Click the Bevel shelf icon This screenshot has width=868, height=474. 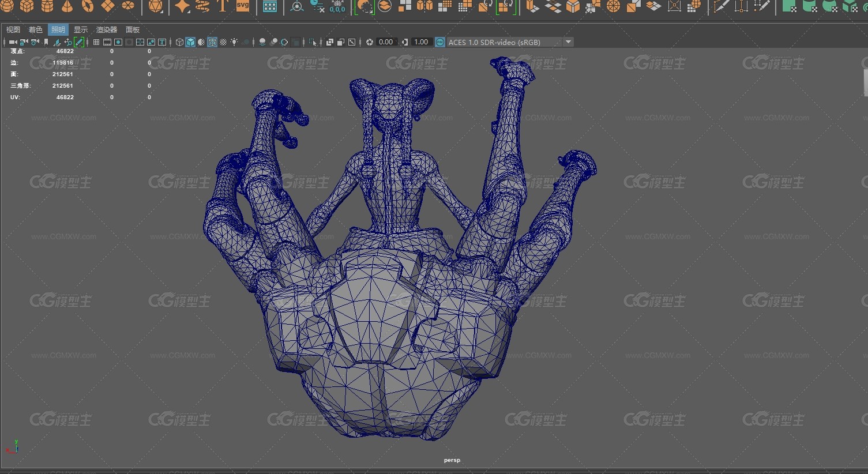click(573, 6)
